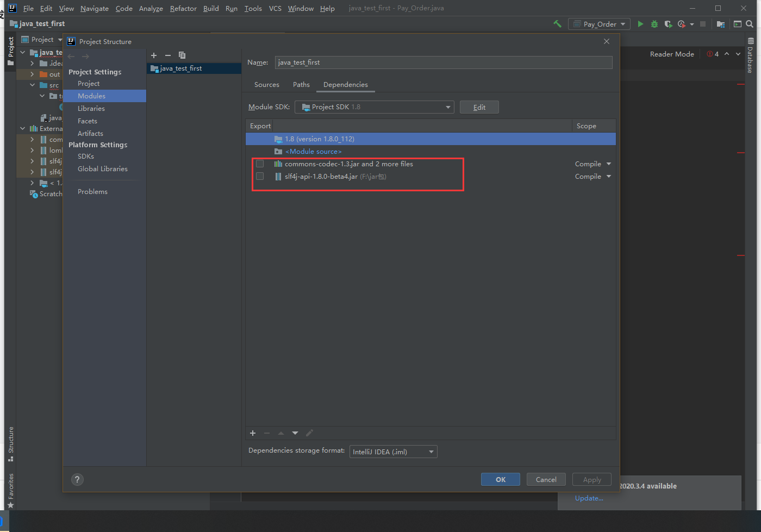Add a new module with the plus icon
The height and width of the screenshot is (532, 761).
click(154, 55)
